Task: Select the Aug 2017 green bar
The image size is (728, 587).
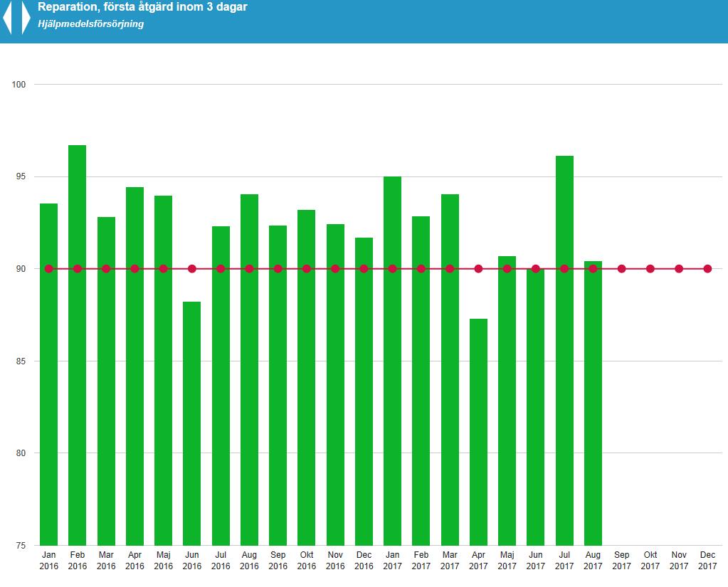Action: coord(593,403)
